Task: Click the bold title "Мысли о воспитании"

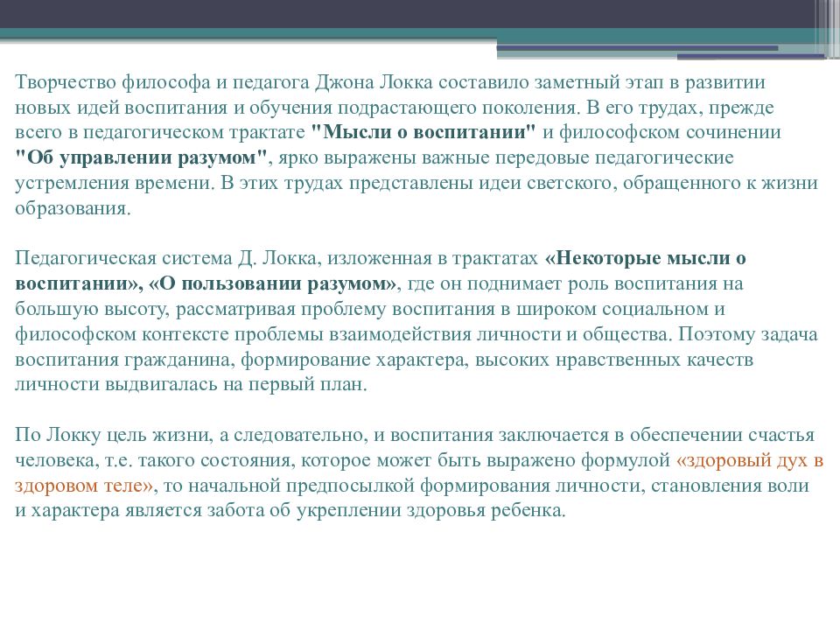Action: pyautogui.click(x=423, y=133)
